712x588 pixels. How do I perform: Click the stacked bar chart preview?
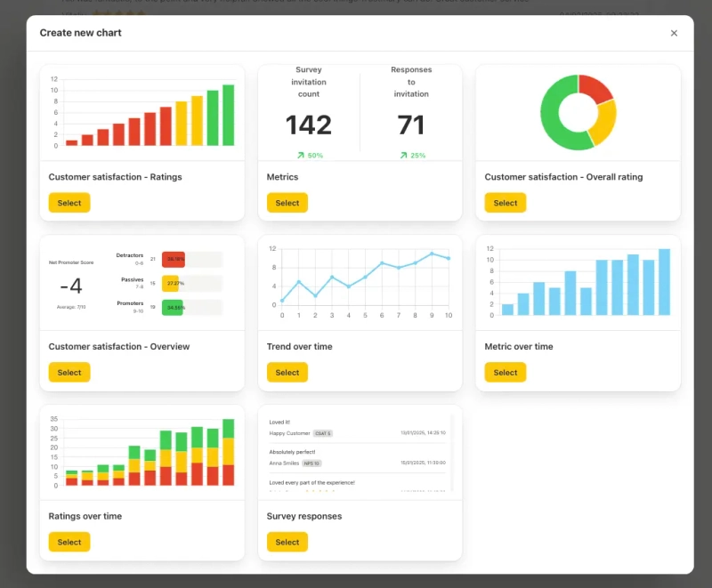click(x=142, y=452)
